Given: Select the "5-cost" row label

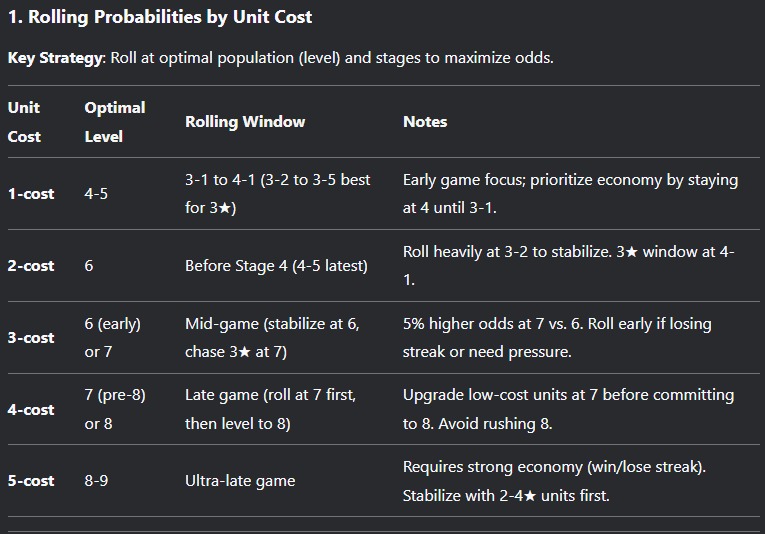Looking at the screenshot, I should tap(31, 481).
